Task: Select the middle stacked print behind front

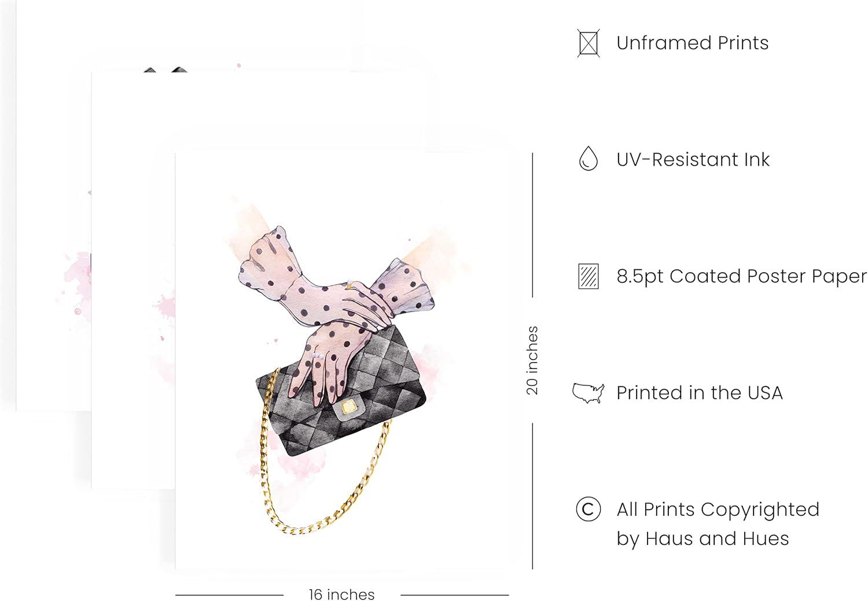Action: [133, 278]
